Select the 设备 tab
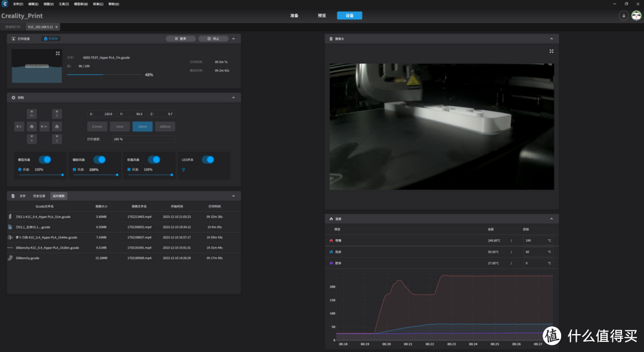The image size is (644, 352). (349, 16)
